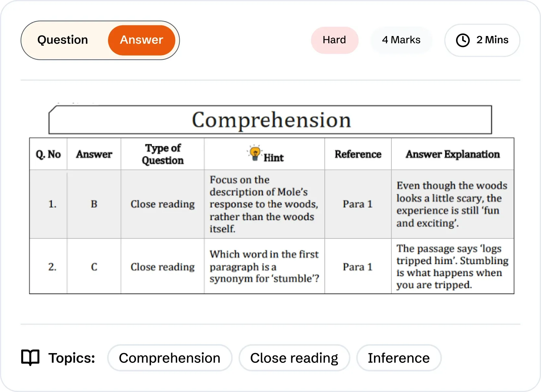Screen dimensions: 541x392
Task: Switch to the Question tab
Action: (x=63, y=40)
